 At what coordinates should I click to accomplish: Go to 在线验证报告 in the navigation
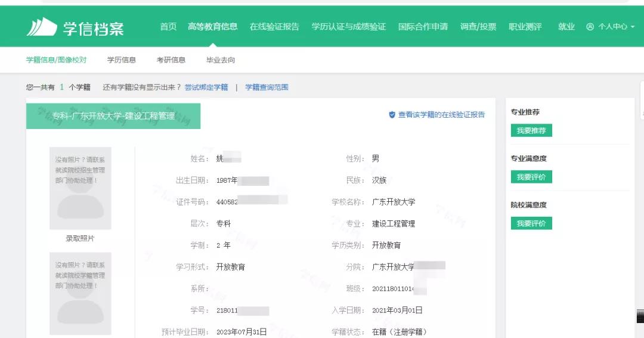pos(274,27)
